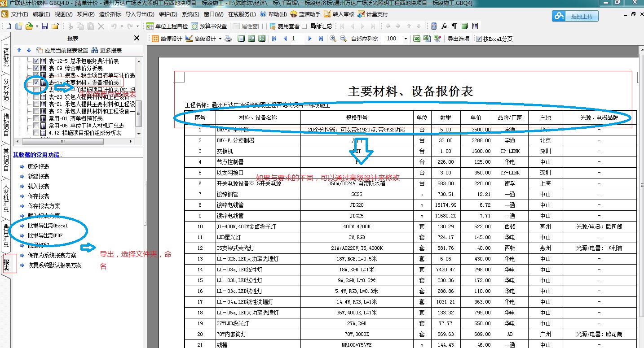The image size is (644, 348).
Task: Uncheck 表-09 综合单价分析表 checkbox
Action: [x=36, y=68]
